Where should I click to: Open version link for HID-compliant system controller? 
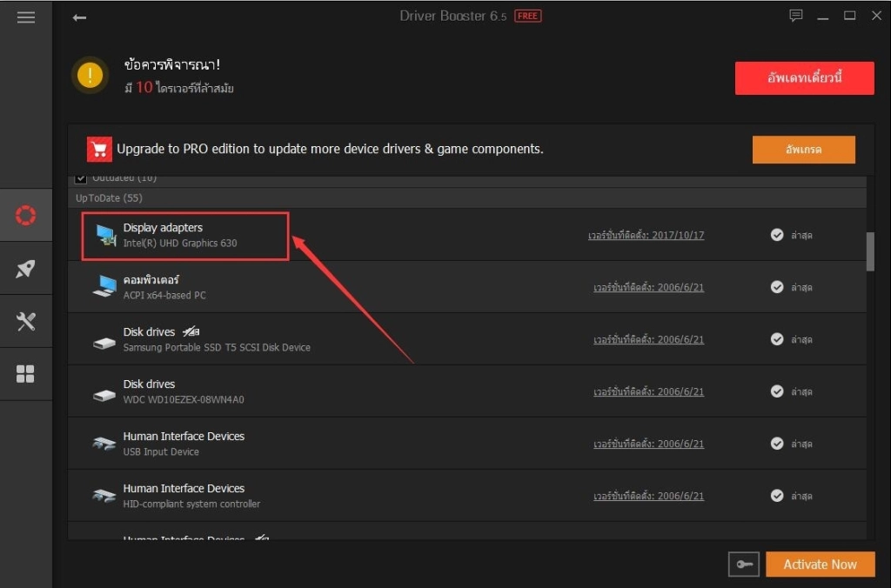click(x=648, y=496)
